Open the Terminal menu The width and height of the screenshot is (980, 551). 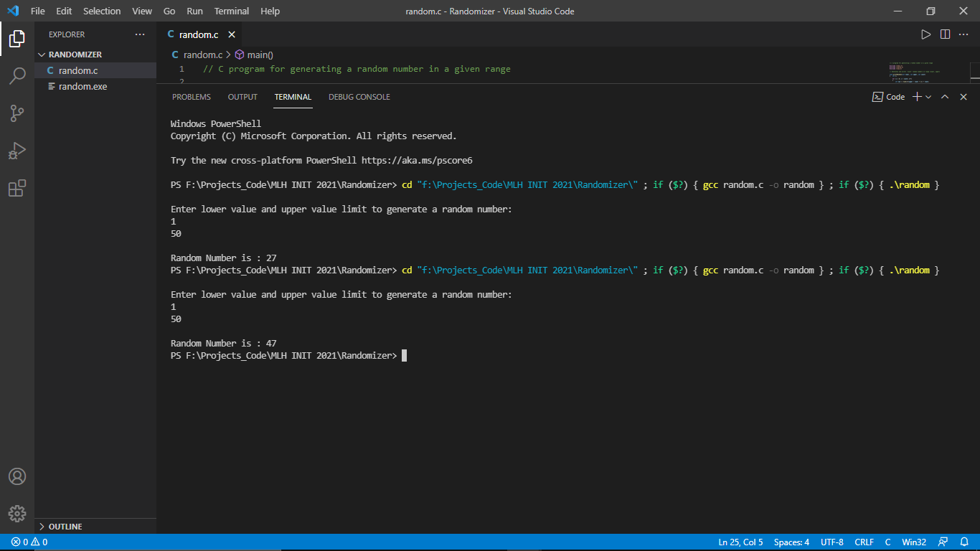[232, 11]
